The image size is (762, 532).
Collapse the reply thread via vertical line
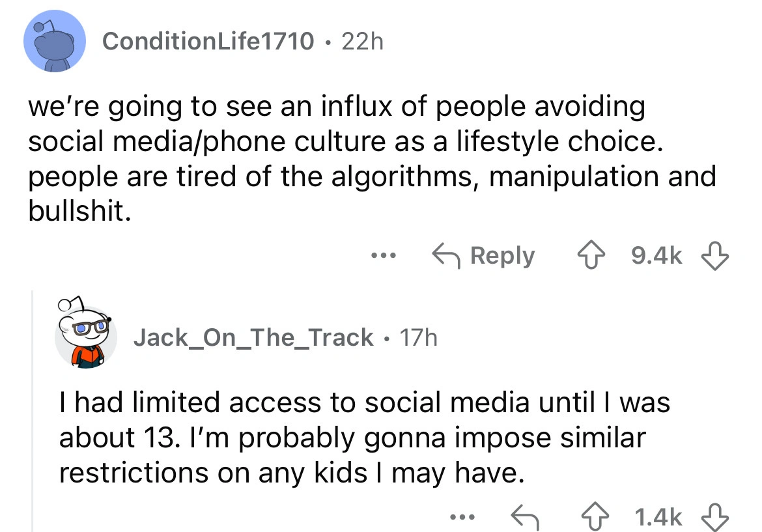pyautogui.click(x=32, y=411)
